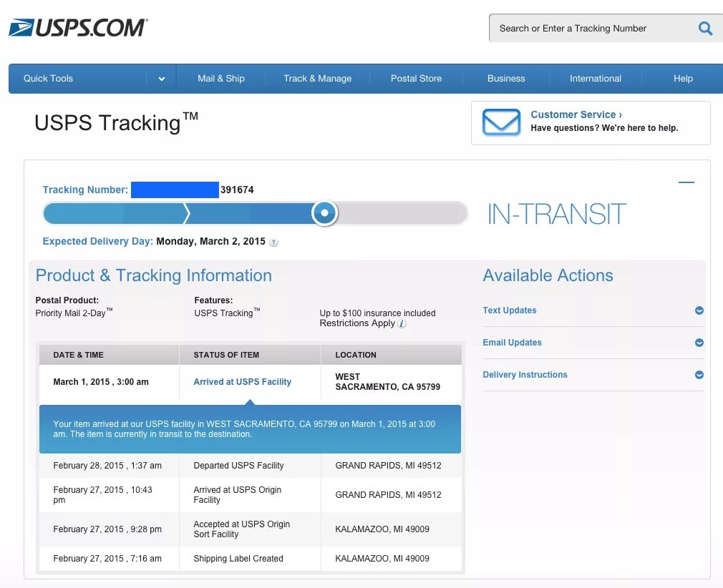723x588 pixels.
Task: Click the Product & Tracking Information heading
Action: 153,275
